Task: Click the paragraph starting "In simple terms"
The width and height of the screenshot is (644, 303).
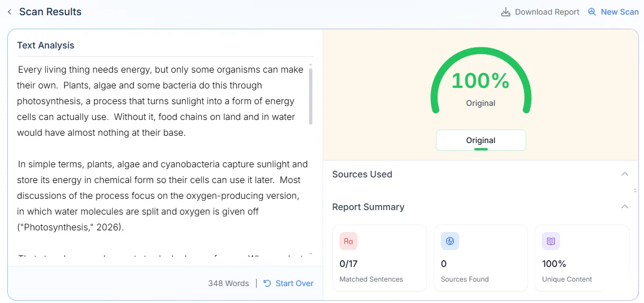Action: point(162,196)
